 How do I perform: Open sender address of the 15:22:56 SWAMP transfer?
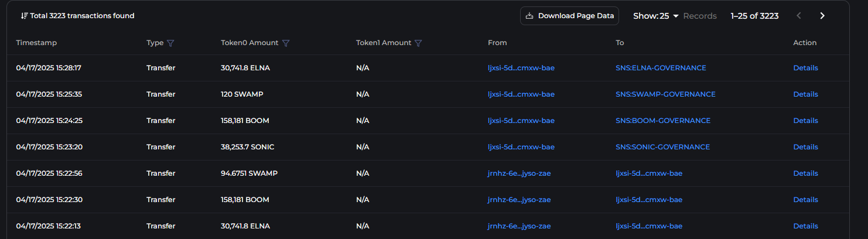[519, 173]
